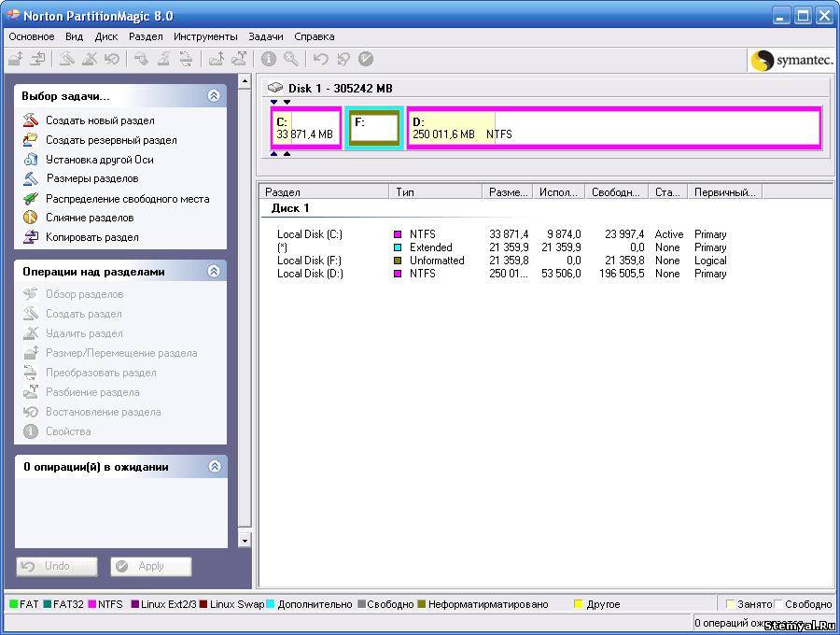Click the olive Unformatted type swatch

coord(398,261)
